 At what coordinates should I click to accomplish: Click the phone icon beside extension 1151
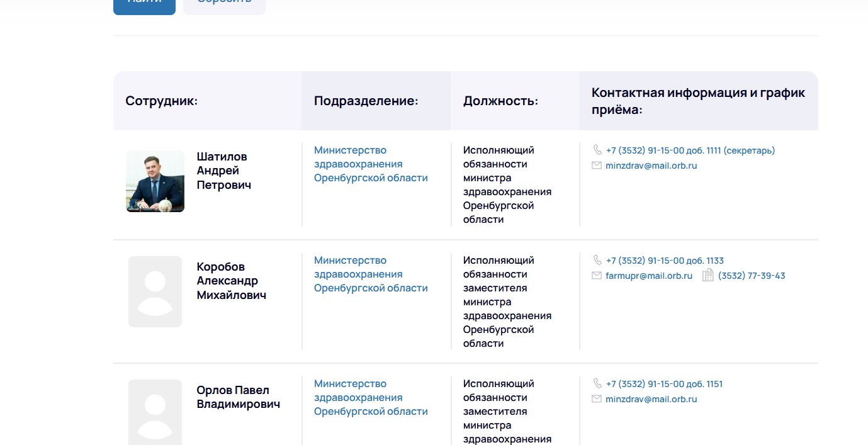click(597, 384)
